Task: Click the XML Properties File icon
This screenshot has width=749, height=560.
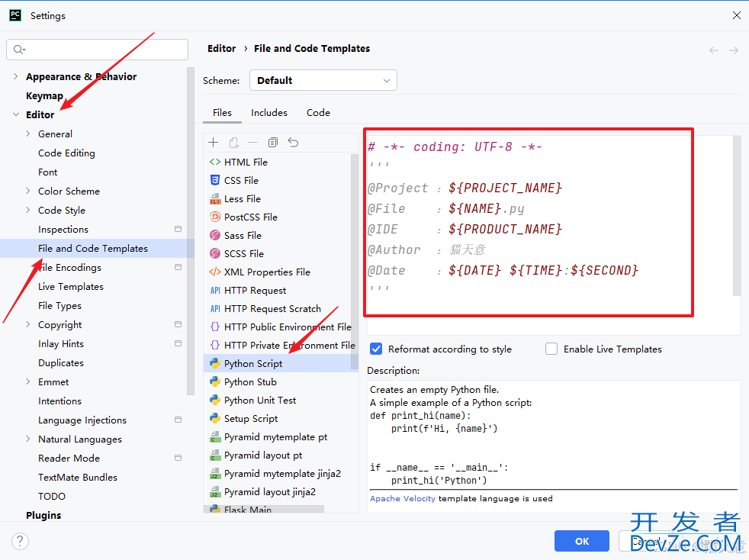Action: [x=215, y=272]
